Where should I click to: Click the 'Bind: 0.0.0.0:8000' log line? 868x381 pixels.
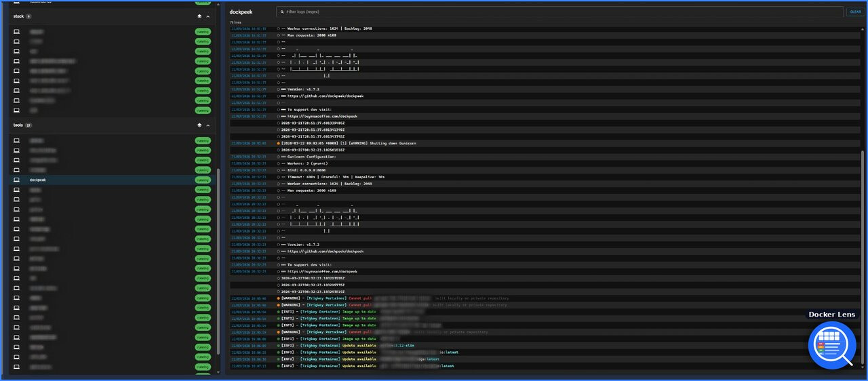546,170
